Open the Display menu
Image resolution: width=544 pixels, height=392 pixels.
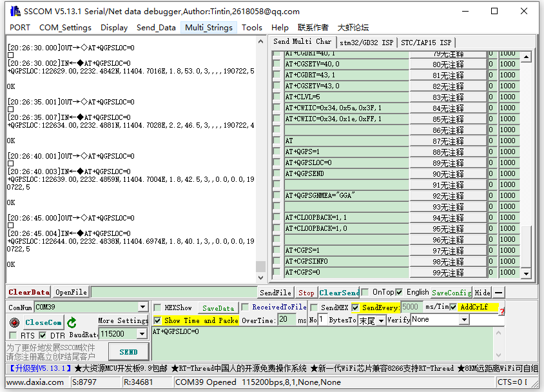tap(114, 28)
